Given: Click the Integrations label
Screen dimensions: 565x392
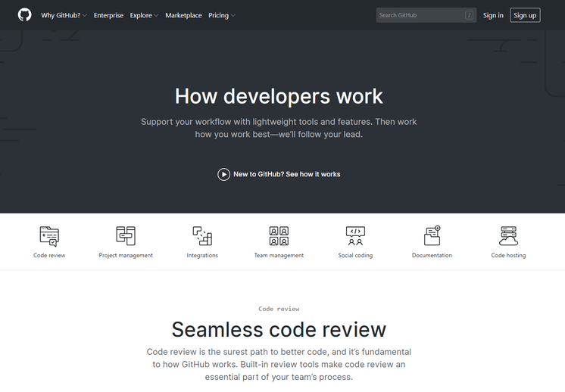Looking at the screenshot, I should [202, 255].
